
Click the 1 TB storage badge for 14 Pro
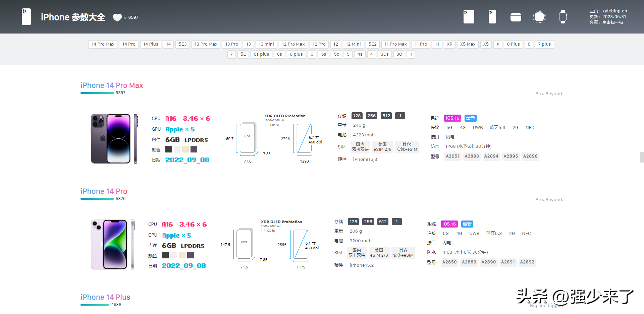[x=396, y=222]
